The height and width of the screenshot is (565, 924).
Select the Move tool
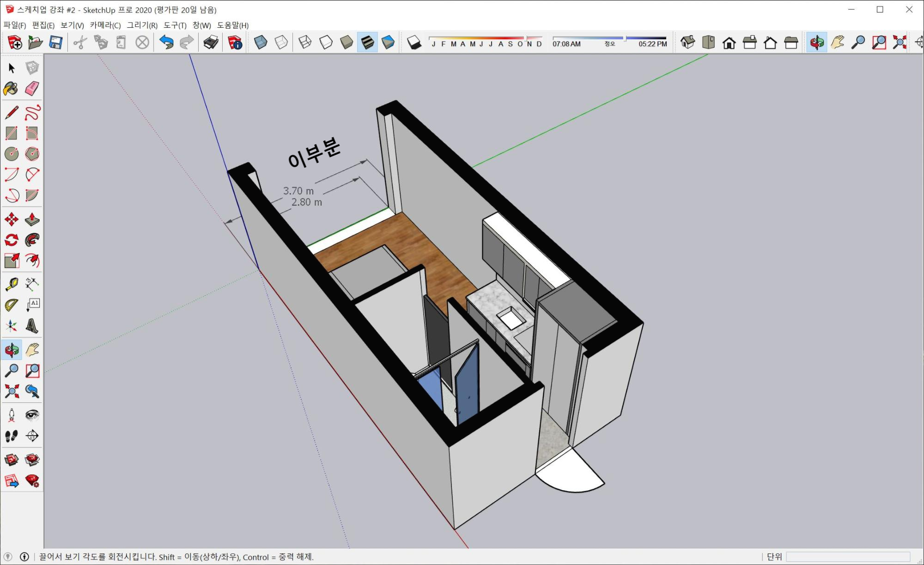point(11,219)
